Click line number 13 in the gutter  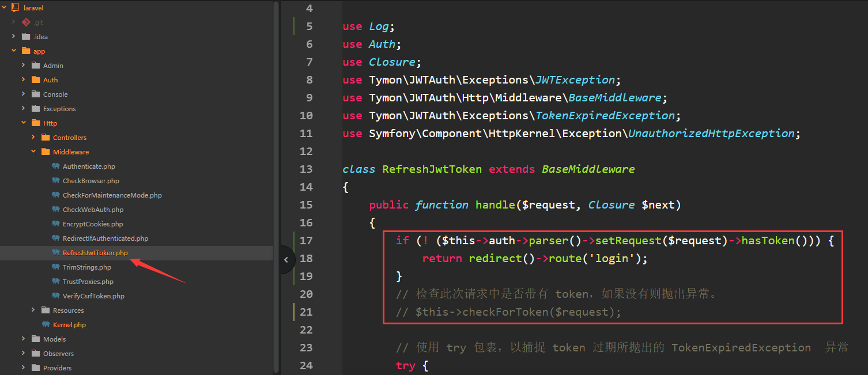coord(306,169)
